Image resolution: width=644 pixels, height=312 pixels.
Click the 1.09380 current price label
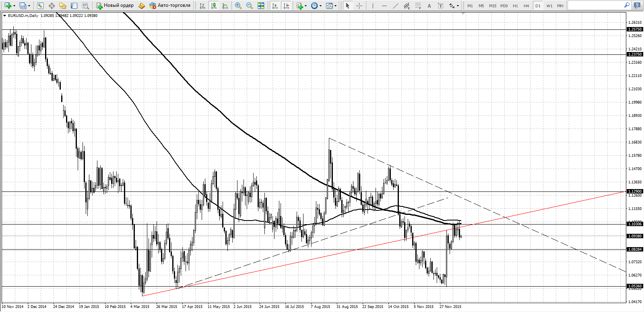(635, 236)
